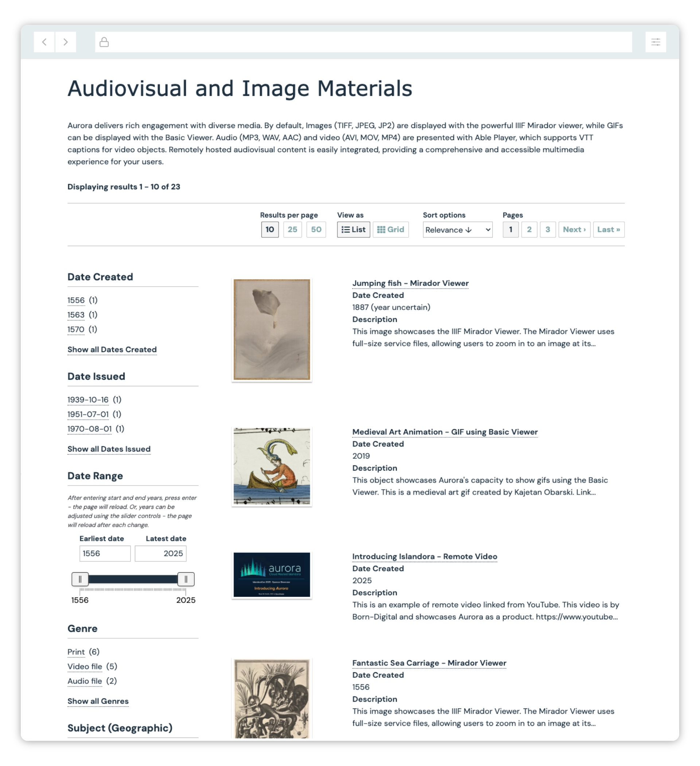Expand Show all Dates Issued
The image size is (700, 766).
[x=109, y=449]
